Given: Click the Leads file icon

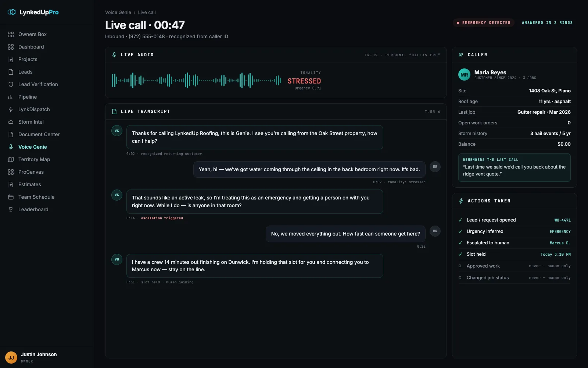Looking at the screenshot, I should tap(11, 72).
